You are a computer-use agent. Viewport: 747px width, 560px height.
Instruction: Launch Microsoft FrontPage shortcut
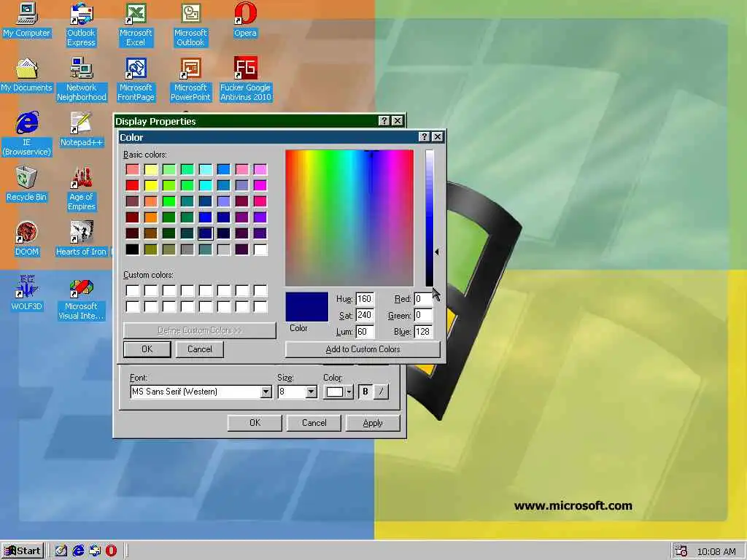point(136,79)
